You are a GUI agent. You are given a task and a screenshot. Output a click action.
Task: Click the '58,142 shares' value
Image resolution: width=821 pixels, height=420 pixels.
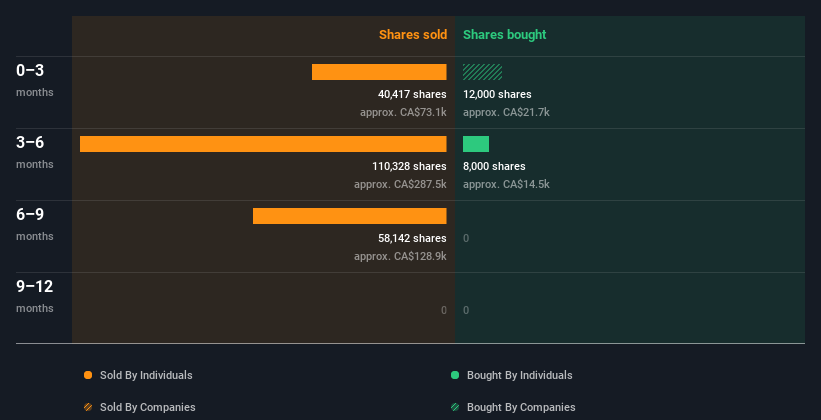tap(412, 238)
